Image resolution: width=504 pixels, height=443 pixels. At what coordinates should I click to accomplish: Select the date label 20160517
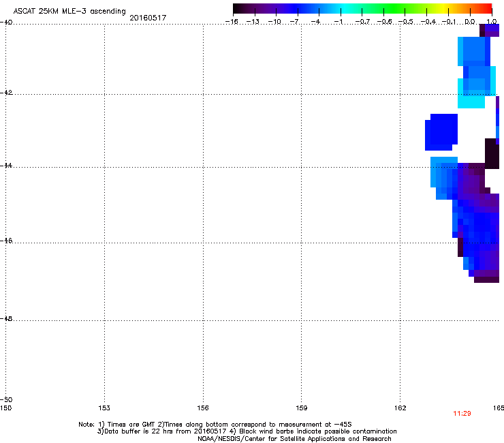[x=148, y=18]
